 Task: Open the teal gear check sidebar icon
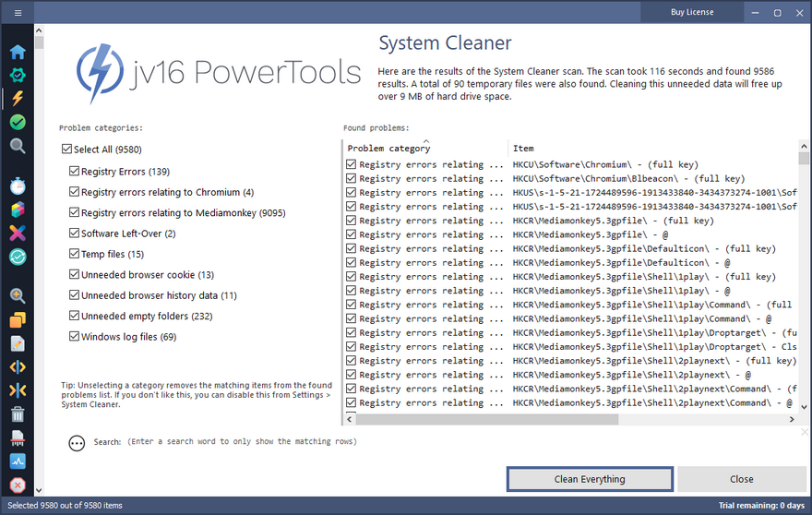(x=18, y=75)
